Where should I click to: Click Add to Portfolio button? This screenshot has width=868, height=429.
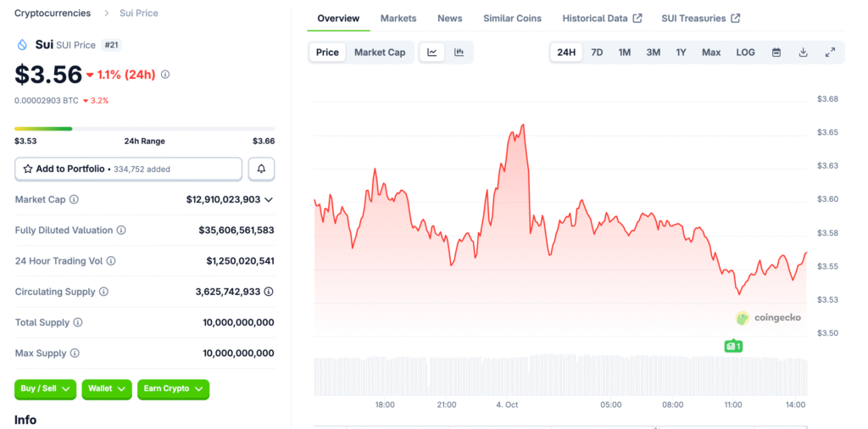[128, 169]
